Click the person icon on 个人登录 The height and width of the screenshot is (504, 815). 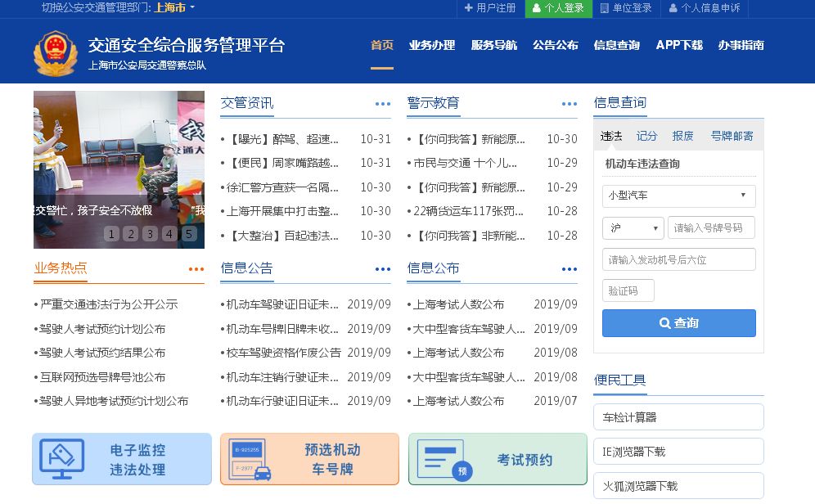pyautogui.click(x=538, y=10)
